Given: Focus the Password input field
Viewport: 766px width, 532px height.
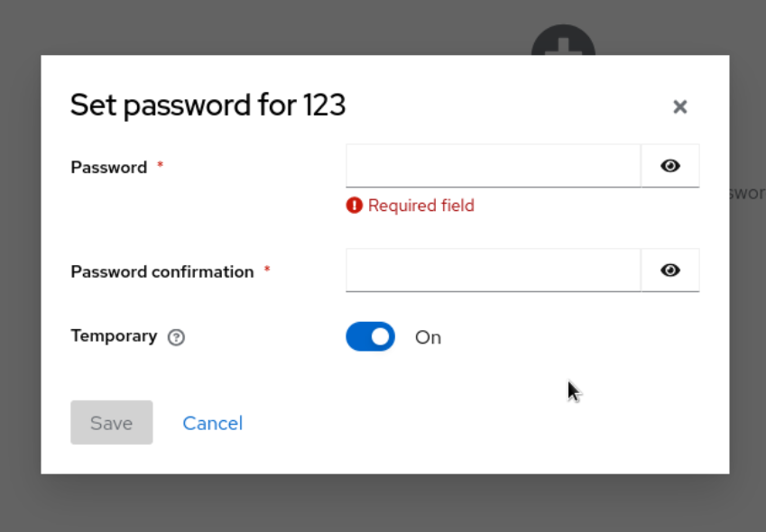Looking at the screenshot, I should coord(493,166).
